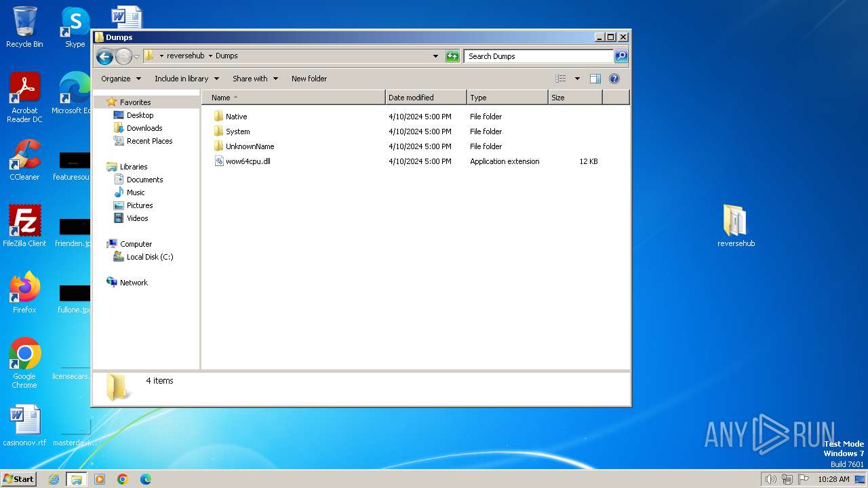
Task: Select Skype desktop shortcut
Action: [x=75, y=27]
